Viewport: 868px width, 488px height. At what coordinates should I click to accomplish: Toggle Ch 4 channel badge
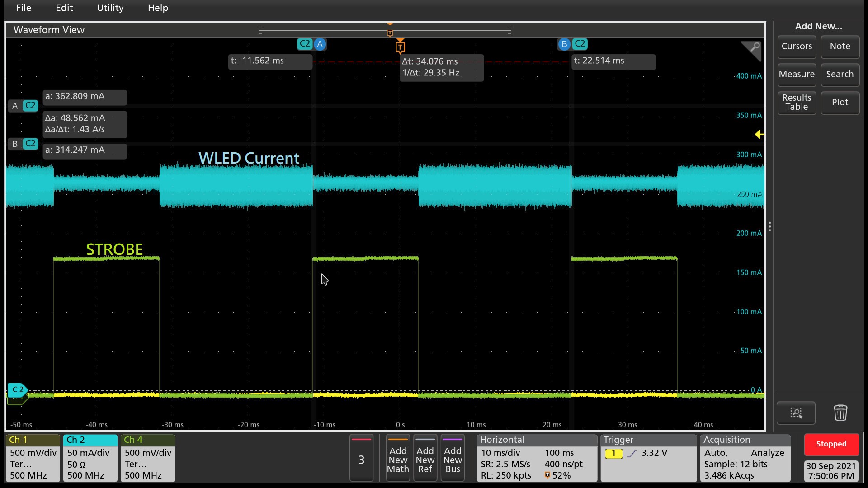click(x=147, y=457)
